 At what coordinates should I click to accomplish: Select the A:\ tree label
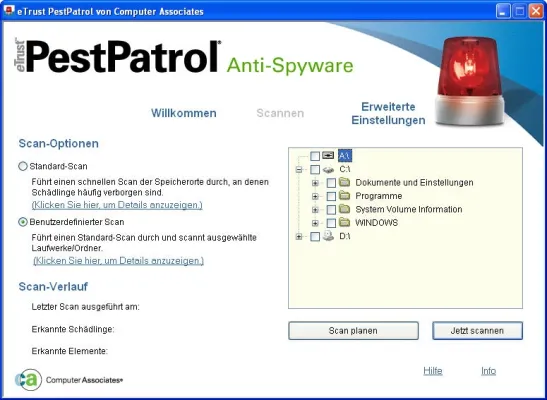[x=345, y=156]
